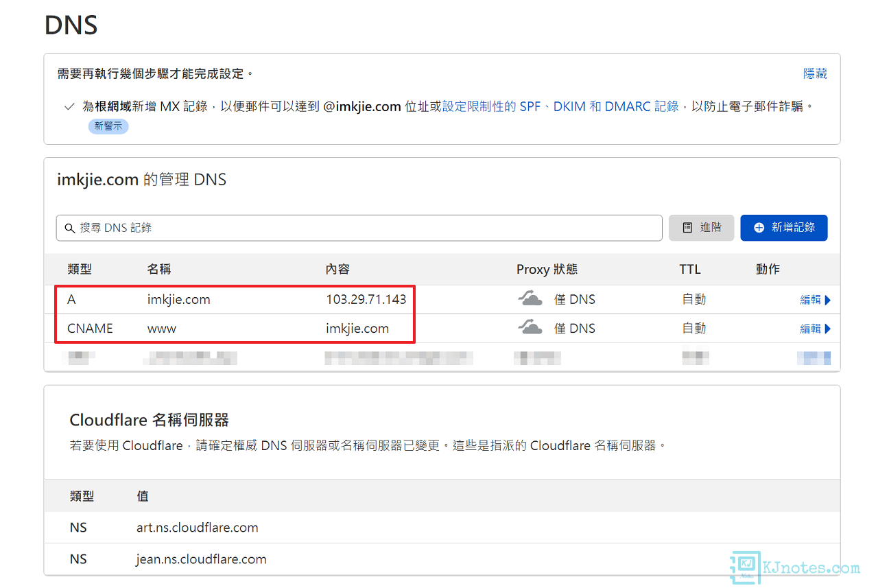This screenshot has width=878, height=588.
Task: Click the 值 header in nameserver table
Action: point(143,496)
